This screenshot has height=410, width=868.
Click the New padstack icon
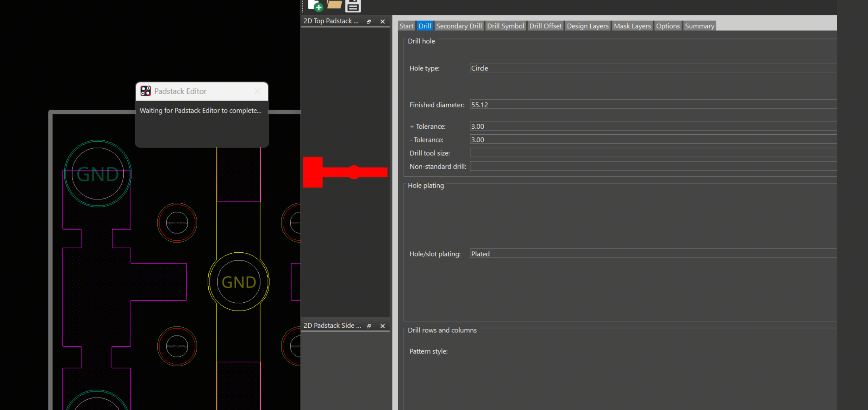(x=315, y=5)
